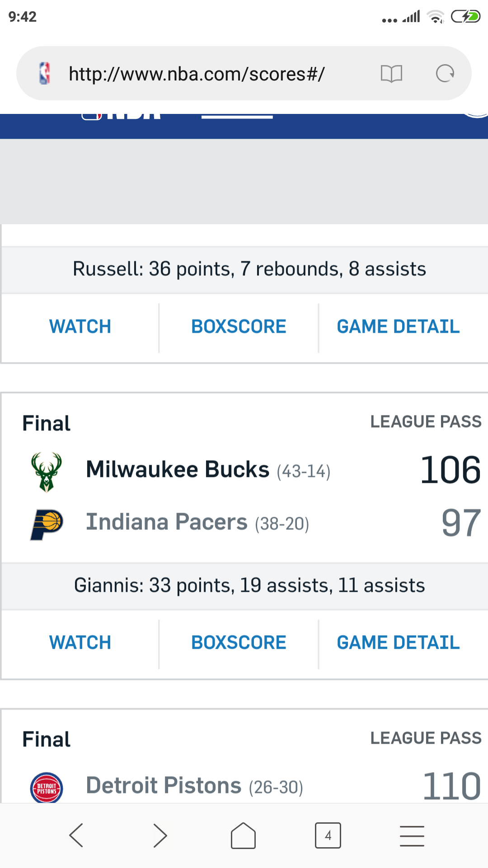Open Milwaukee Bucks team name link

pyautogui.click(x=178, y=470)
